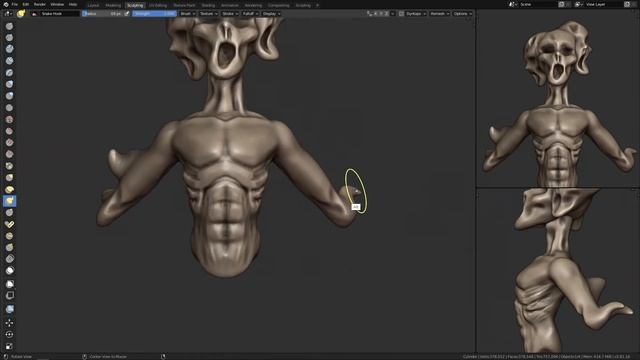Select the Mask brush tool

9,271
